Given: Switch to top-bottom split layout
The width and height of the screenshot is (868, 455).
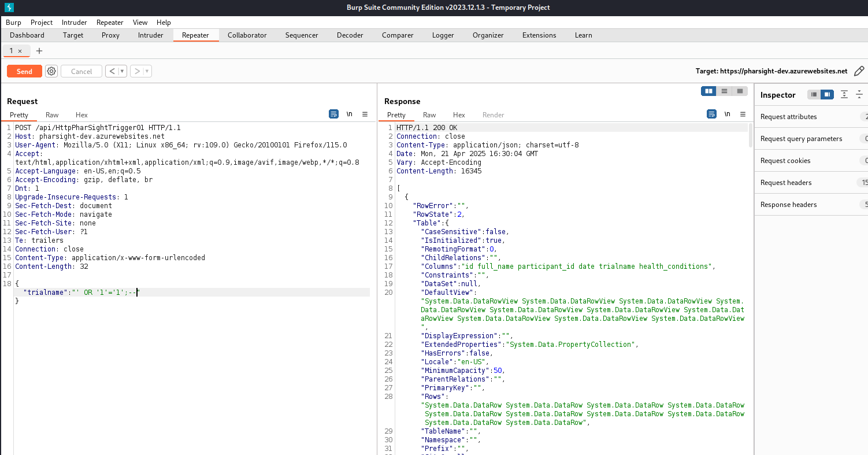Looking at the screenshot, I should (724, 91).
